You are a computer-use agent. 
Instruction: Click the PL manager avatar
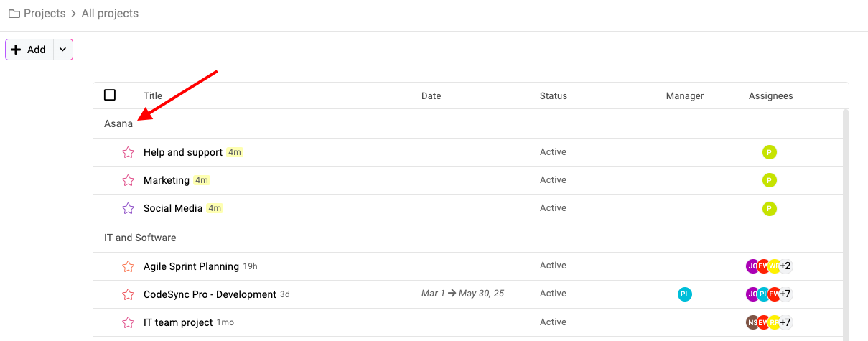685,294
